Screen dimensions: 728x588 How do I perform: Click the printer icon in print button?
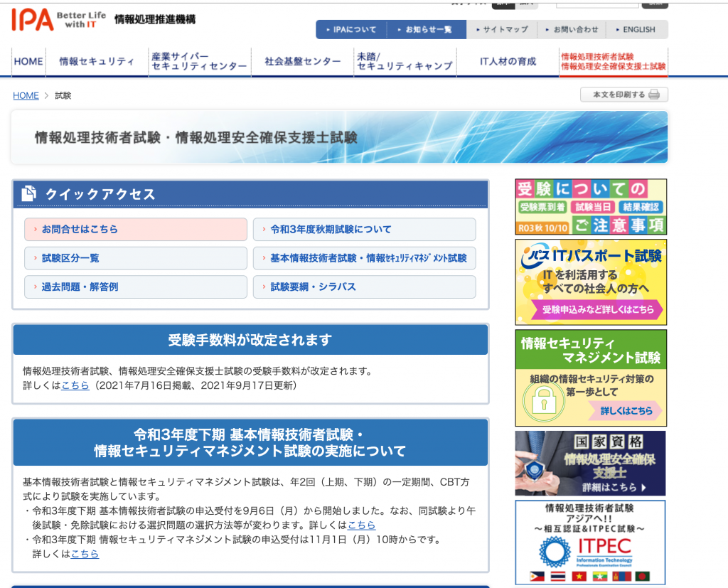[654, 95]
